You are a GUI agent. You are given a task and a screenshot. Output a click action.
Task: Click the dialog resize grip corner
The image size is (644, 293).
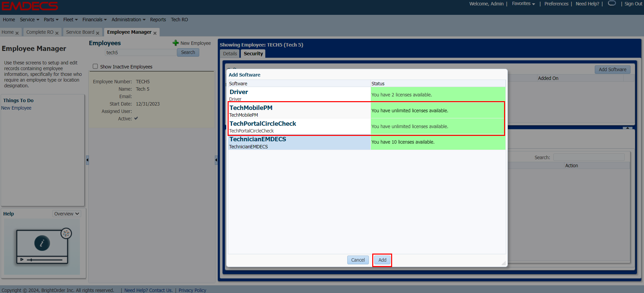tap(504, 263)
